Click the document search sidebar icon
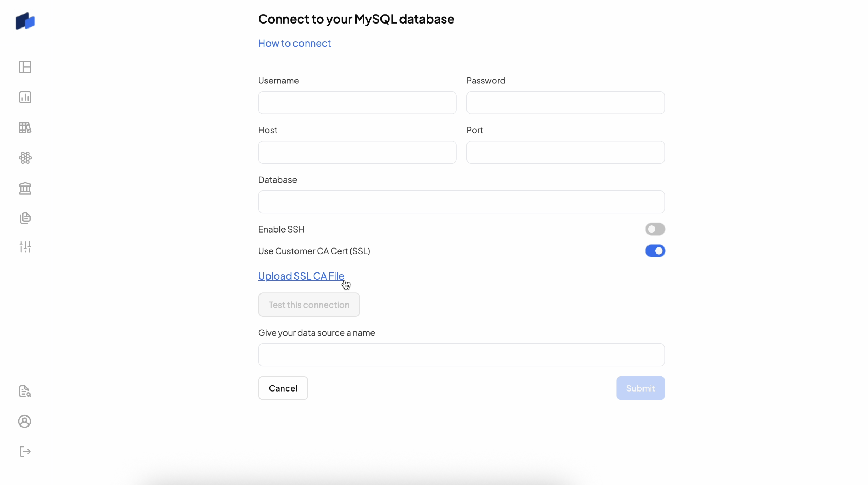The width and height of the screenshot is (868, 485). click(x=25, y=391)
